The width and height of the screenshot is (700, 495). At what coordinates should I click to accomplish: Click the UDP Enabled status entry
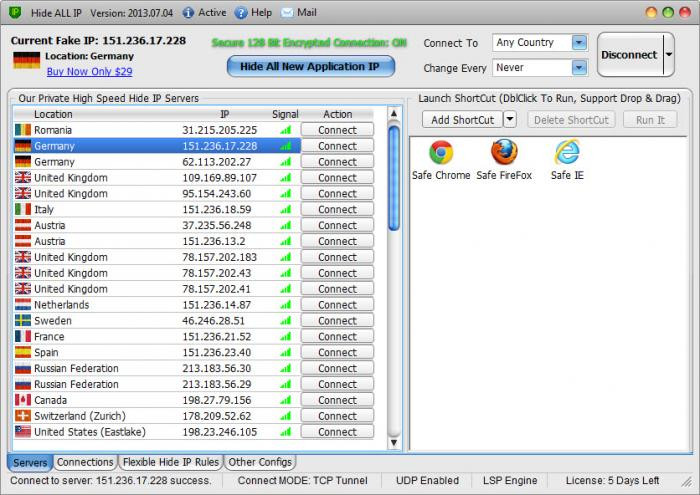click(428, 481)
